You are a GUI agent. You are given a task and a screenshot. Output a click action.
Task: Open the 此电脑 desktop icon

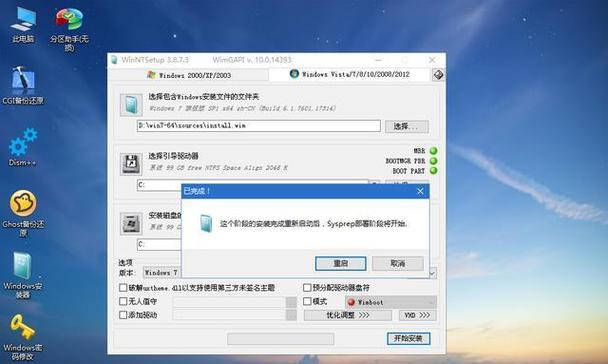(x=23, y=24)
